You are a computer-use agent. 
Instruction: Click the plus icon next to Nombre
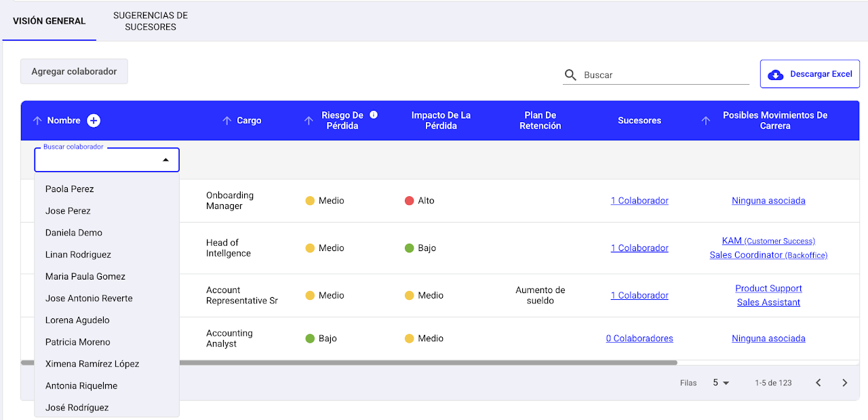click(94, 121)
